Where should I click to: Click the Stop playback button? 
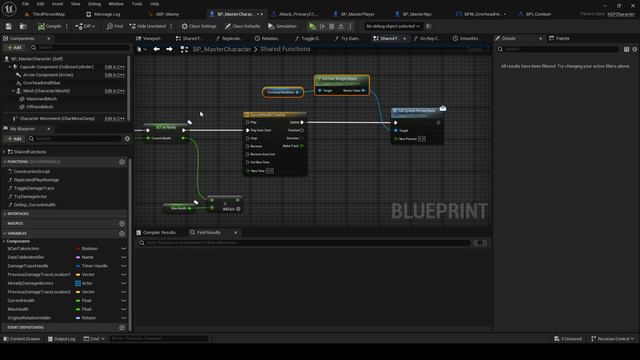point(331,26)
